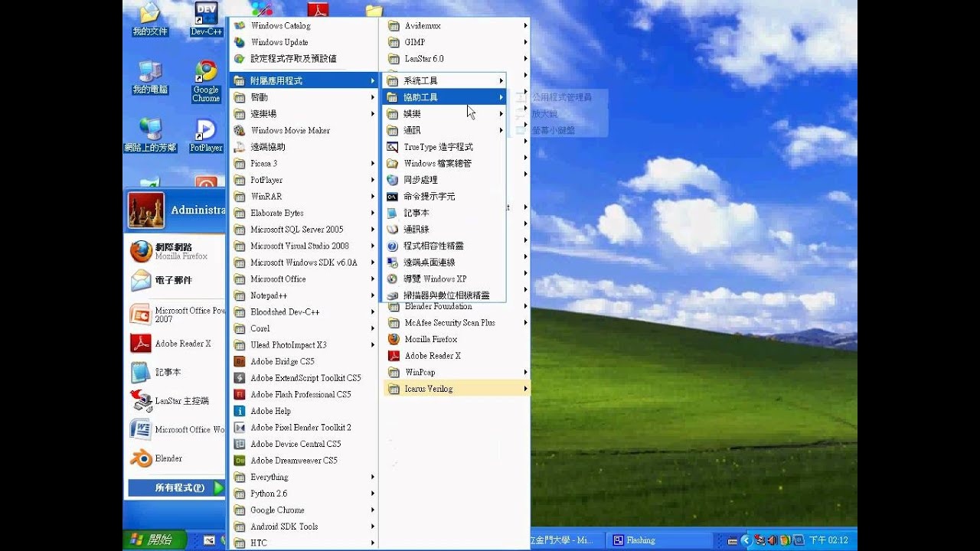The height and width of the screenshot is (551, 980).
Task: Open Adobe Bridge CS5
Action: (x=303, y=361)
